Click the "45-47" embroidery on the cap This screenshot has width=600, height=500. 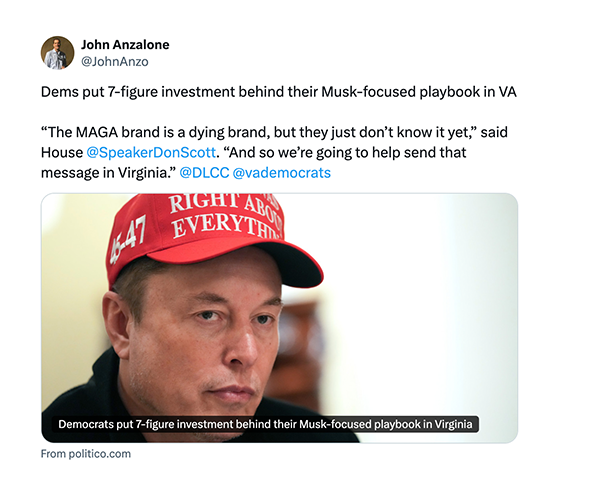128,240
